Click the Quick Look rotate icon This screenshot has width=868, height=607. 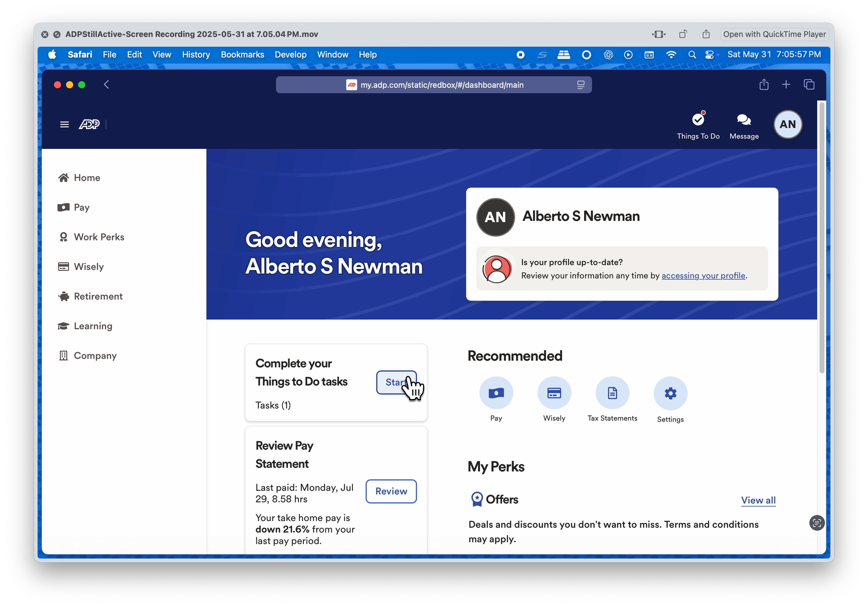[x=683, y=34]
